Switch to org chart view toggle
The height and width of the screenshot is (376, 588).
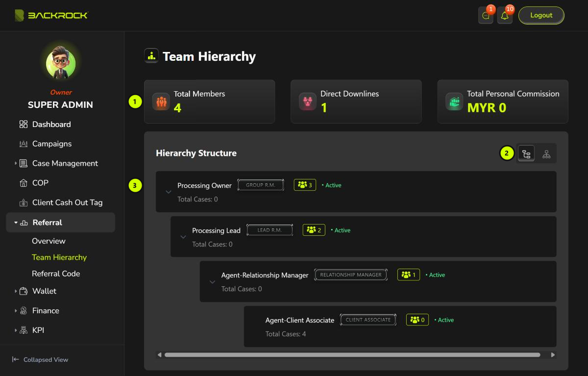point(546,154)
